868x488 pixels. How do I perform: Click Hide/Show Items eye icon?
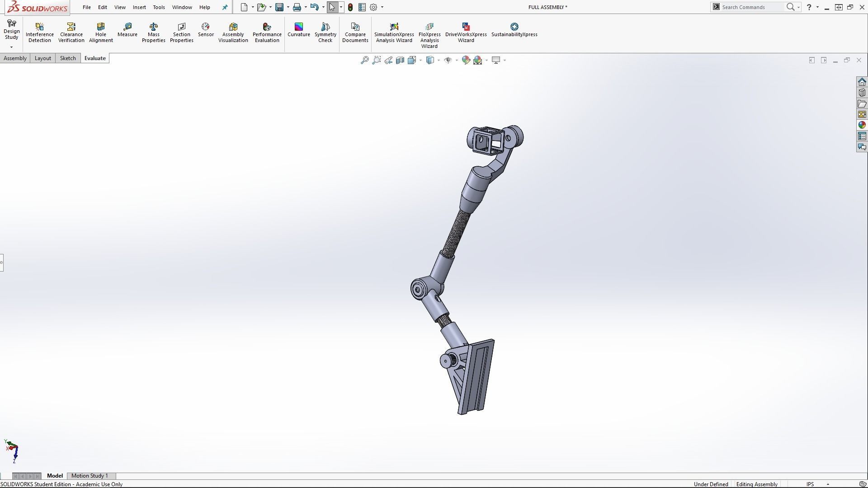coord(448,60)
